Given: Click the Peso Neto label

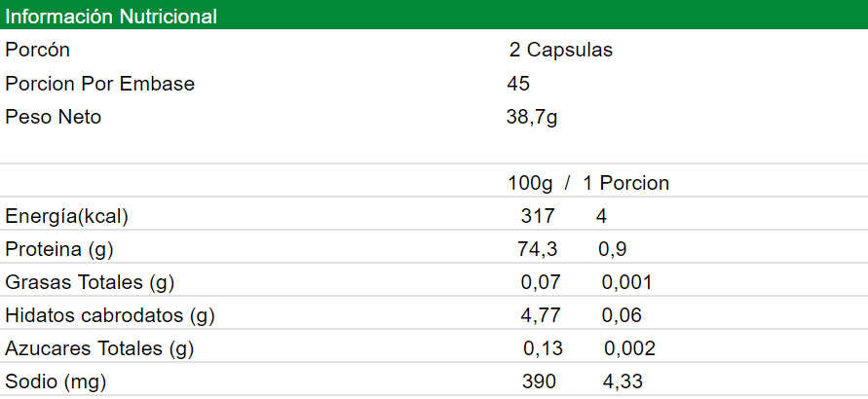Looking at the screenshot, I should click(53, 118).
